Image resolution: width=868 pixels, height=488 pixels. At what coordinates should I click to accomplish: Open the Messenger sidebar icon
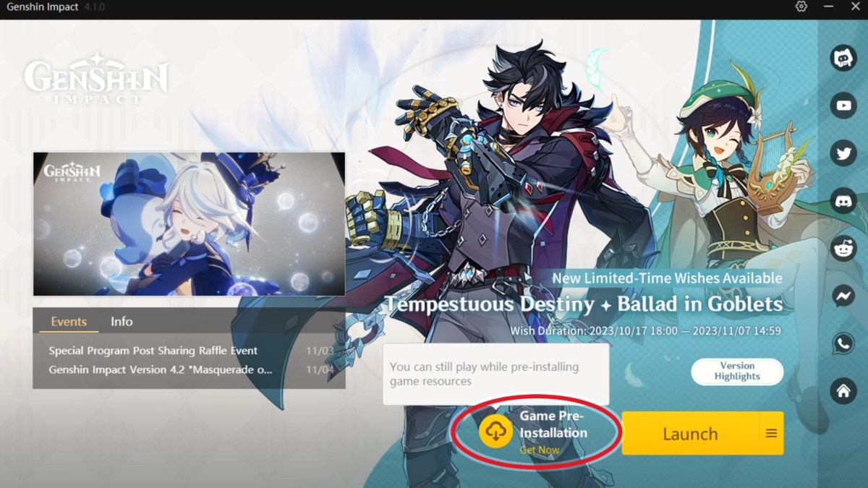[843, 296]
